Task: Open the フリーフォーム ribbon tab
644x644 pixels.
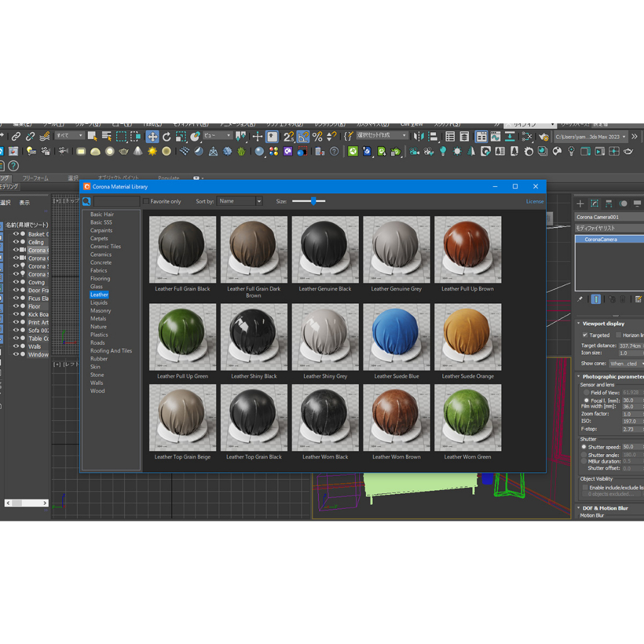Action: [35, 178]
